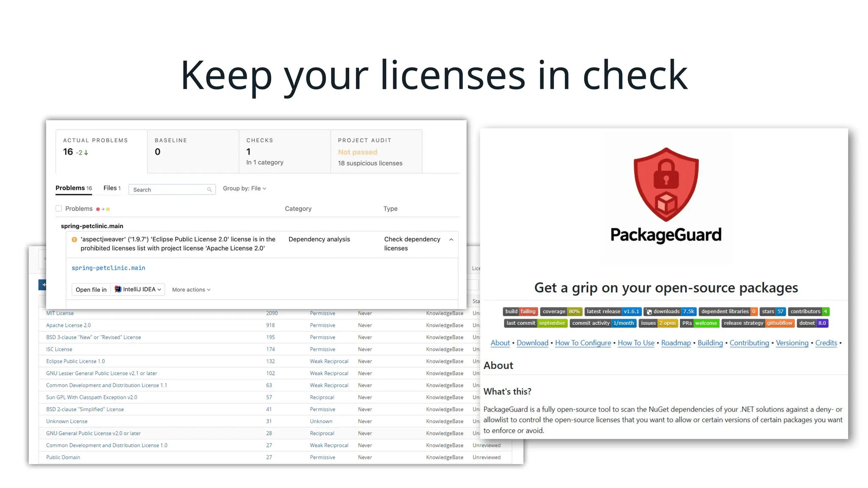
Task: Collapse the aspectjweaver problem row chevron
Action: pos(451,240)
